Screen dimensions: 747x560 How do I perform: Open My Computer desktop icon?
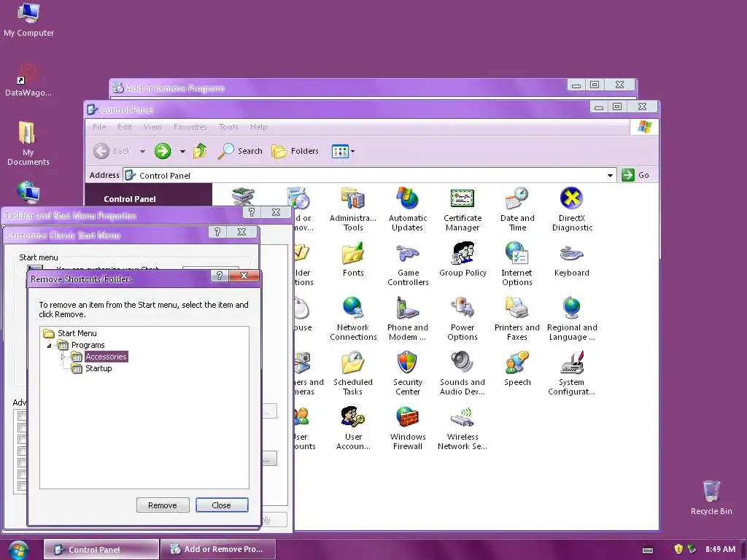(x=28, y=20)
